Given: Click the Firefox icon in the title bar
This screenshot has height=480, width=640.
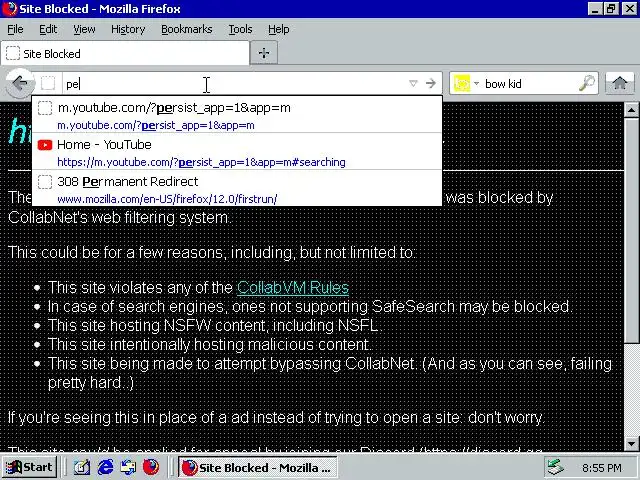Looking at the screenshot, I should 9,9.
